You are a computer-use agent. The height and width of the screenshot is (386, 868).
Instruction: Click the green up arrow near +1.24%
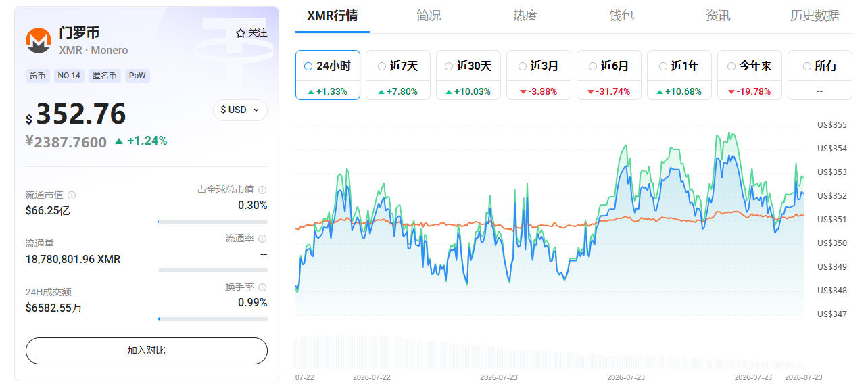click(119, 141)
